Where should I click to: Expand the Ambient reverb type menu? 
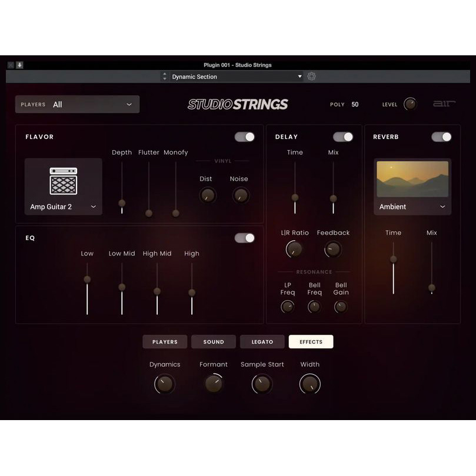coord(412,207)
